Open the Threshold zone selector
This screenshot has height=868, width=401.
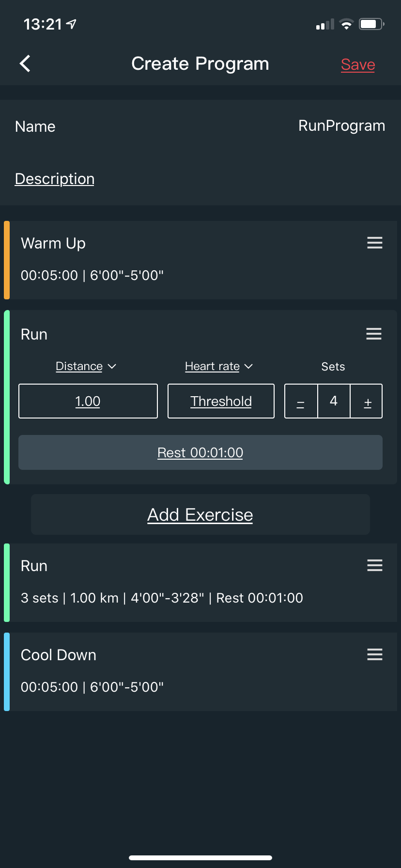(x=221, y=402)
